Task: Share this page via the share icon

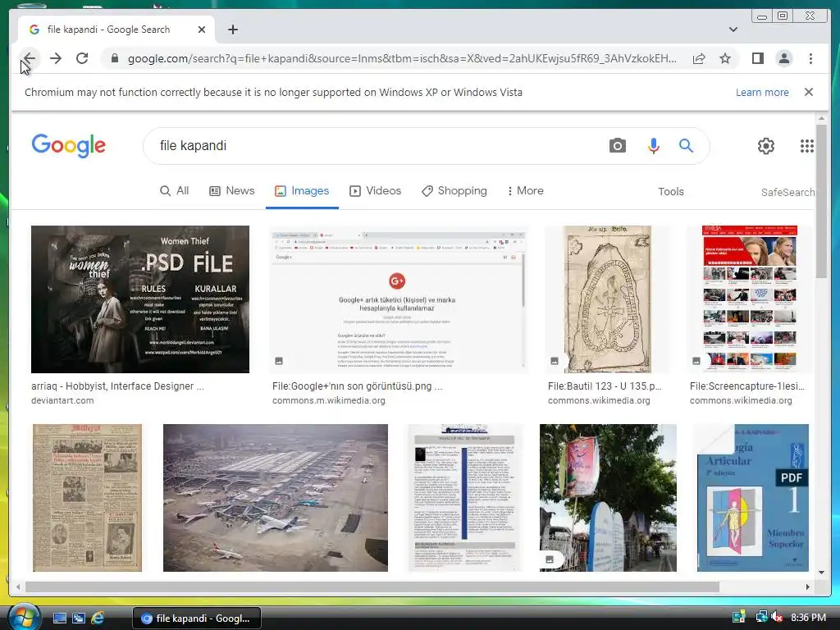Action: point(699,58)
